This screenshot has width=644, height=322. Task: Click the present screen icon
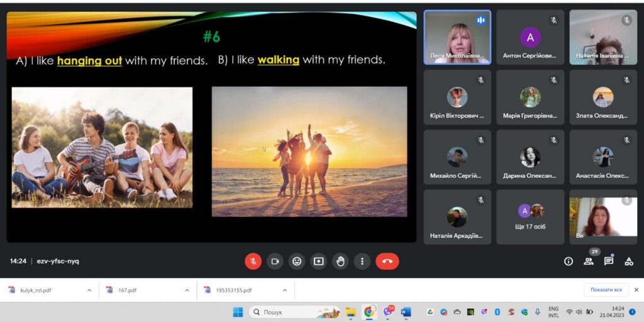[x=319, y=261]
